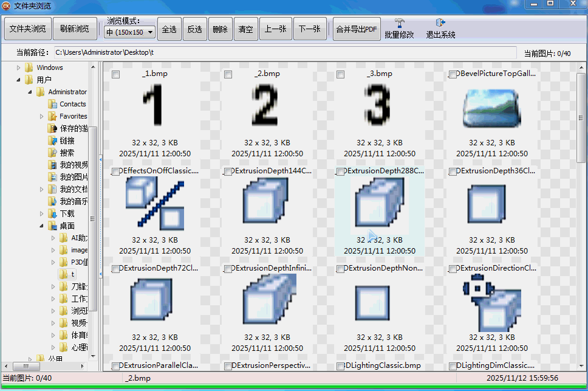Click the folder tree horizontal scrollbar thumb
588x391 pixels.
26,366
